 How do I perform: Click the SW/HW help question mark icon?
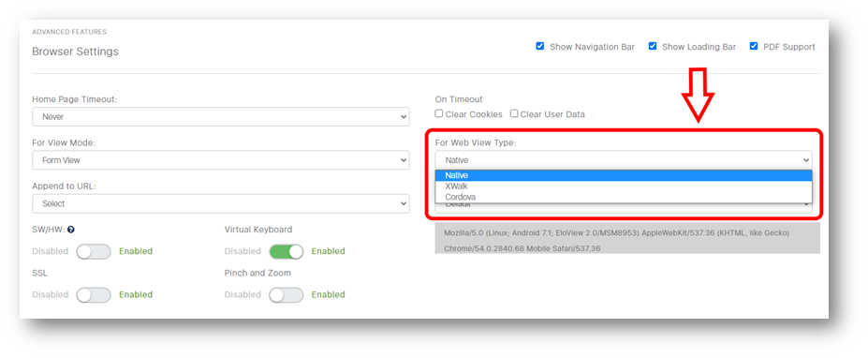(71, 230)
